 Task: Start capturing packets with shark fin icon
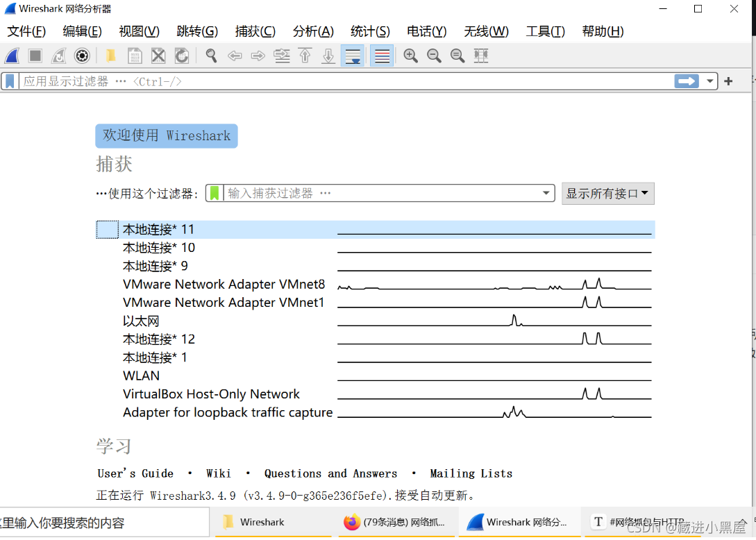[12, 56]
